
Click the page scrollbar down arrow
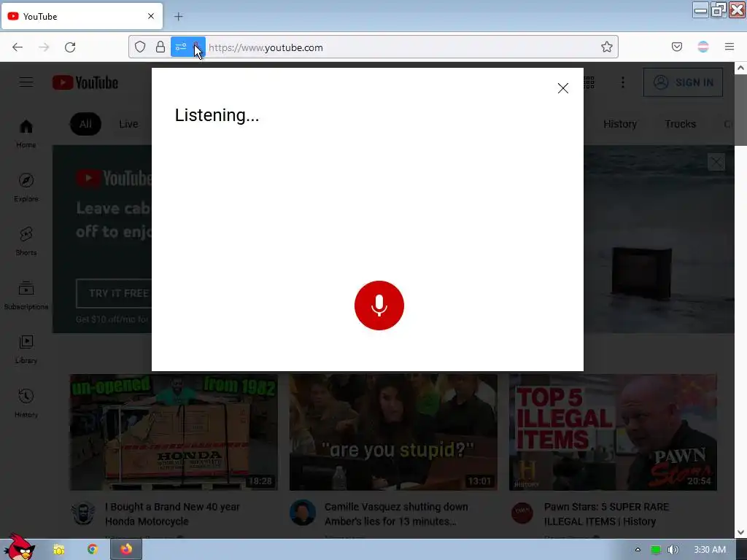[x=740, y=532]
